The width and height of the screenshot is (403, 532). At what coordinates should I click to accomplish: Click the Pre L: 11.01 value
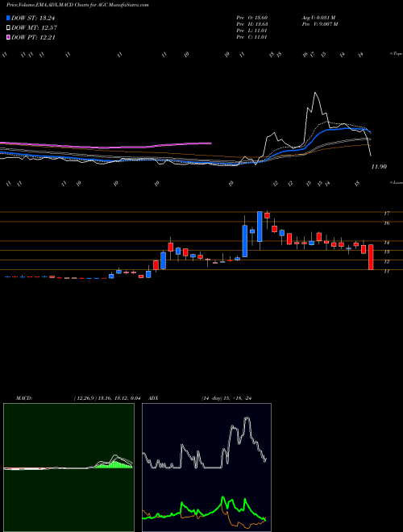(x=253, y=31)
